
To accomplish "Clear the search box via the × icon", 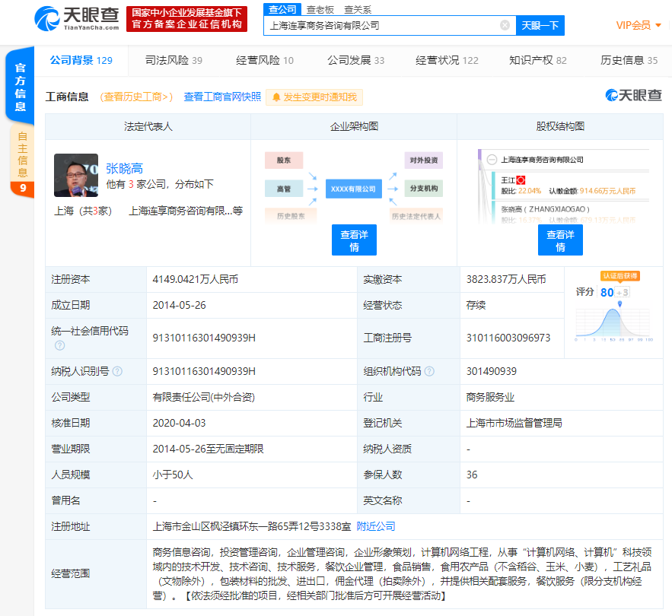I will click(x=504, y=25).
